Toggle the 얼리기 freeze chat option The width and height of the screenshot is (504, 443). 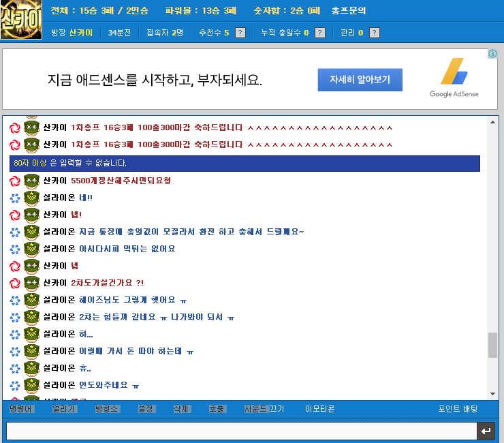pyautogui.click(x=64, y=409)
